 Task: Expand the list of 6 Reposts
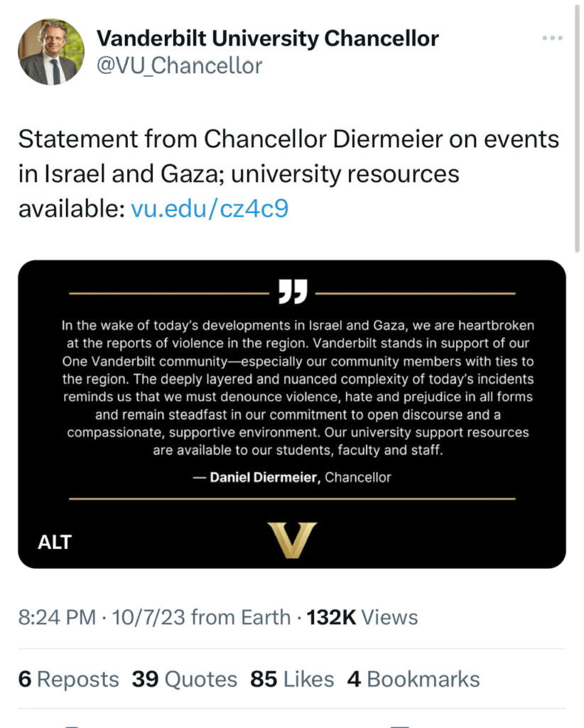(x=67, y=679)
